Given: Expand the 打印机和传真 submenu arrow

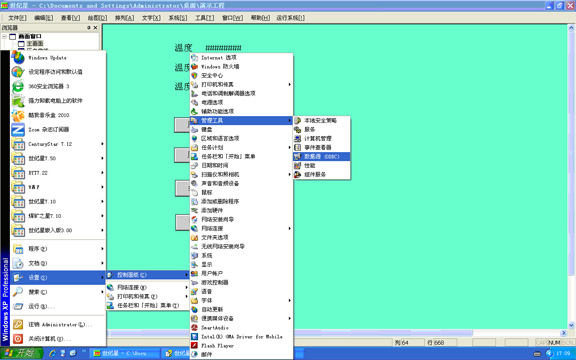Looking at the screenshot, I should coord(289,84).
